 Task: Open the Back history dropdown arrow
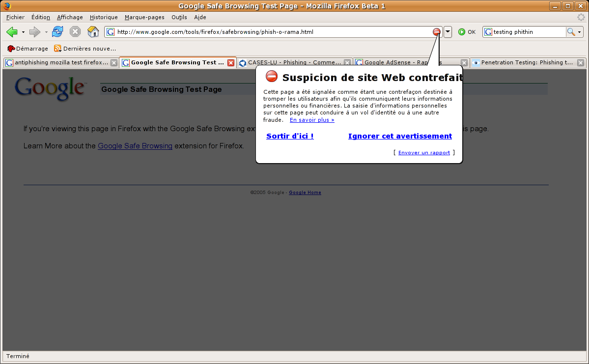pos(23,32)
